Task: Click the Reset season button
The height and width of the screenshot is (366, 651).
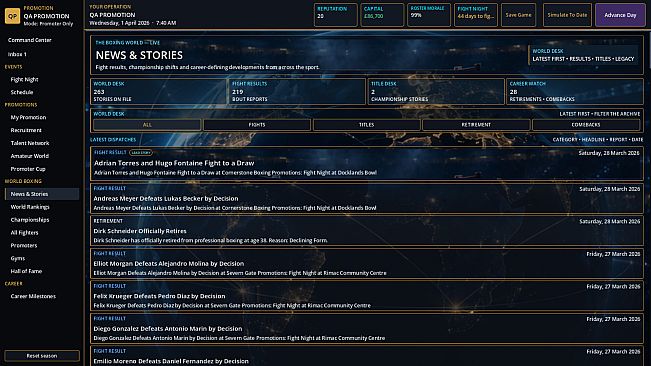Action: click(42, 356)
